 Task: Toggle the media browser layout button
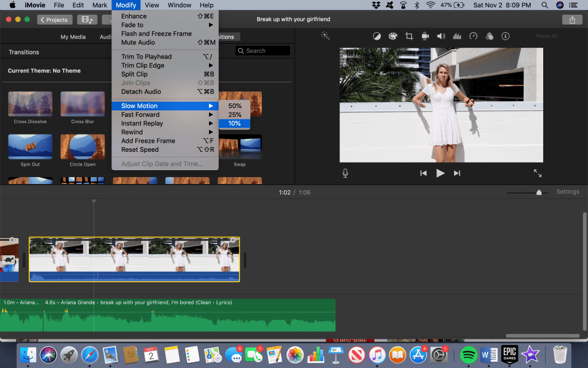(87, 20)
